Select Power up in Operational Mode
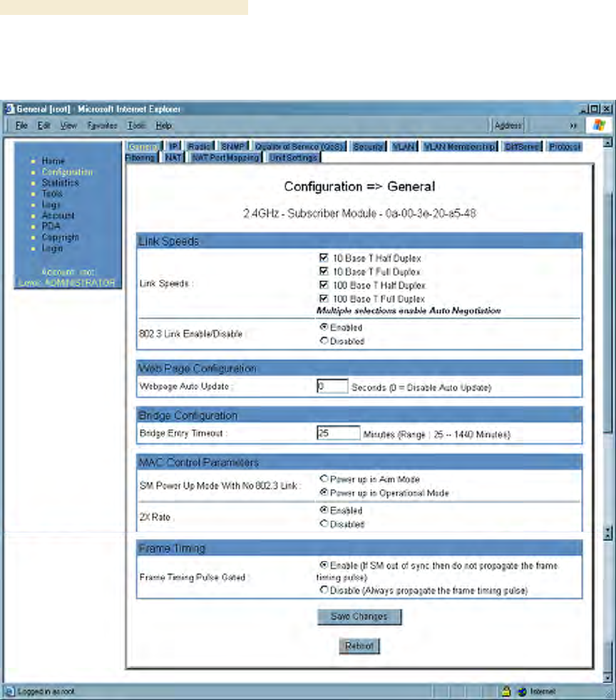Screen dimensions: 616x700 [x=324, y=493]
